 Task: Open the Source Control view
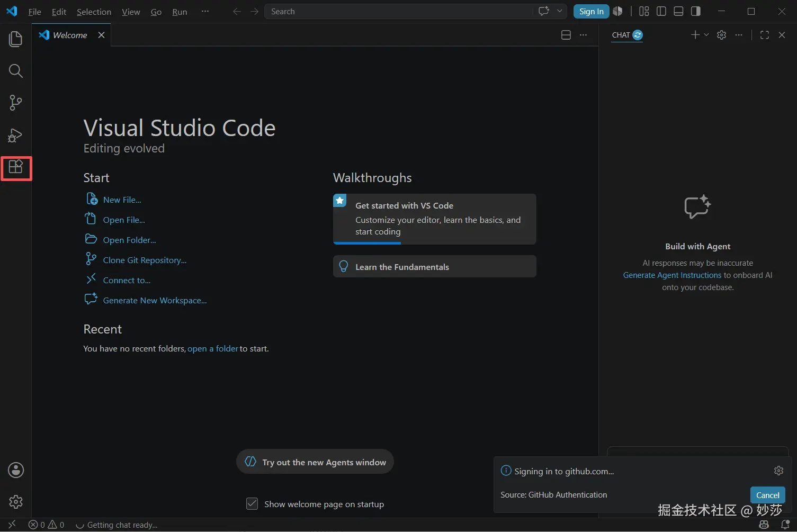(16, 103)
